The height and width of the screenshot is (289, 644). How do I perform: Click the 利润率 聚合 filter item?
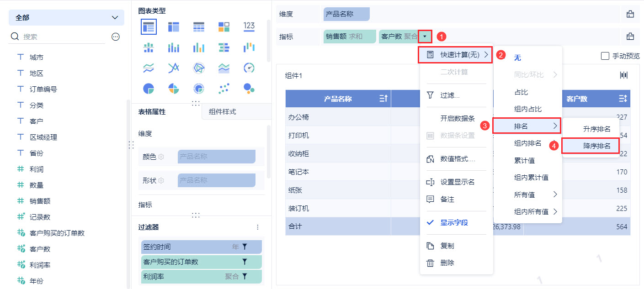pyautogui.click(x=202, y=276)
